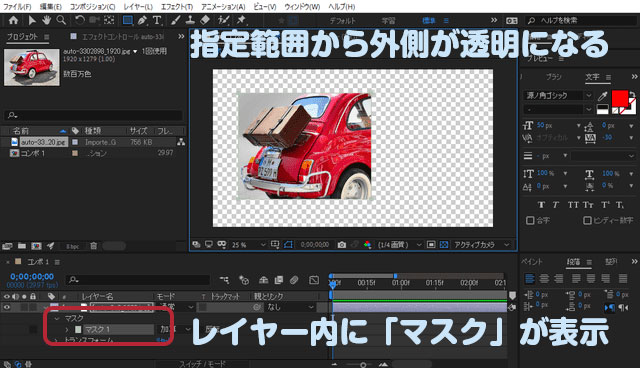
Task: Expand マスク 1 properties
Action: point(67,329)
